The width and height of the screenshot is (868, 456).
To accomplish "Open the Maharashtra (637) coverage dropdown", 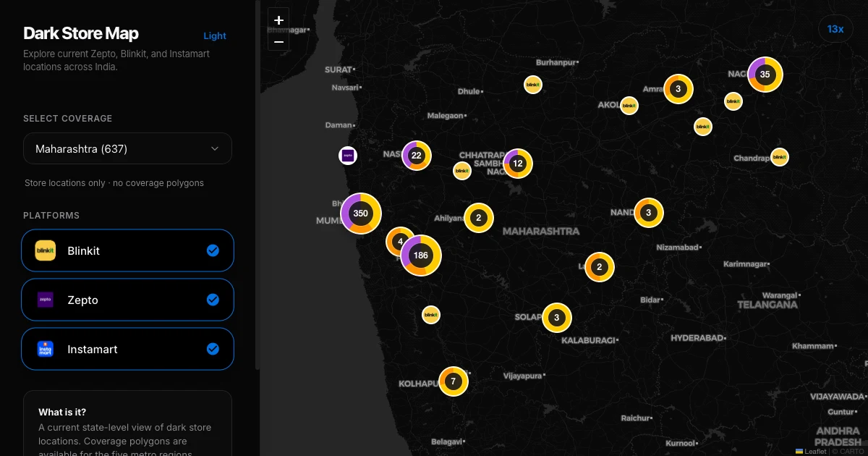I will coord(127,148).
